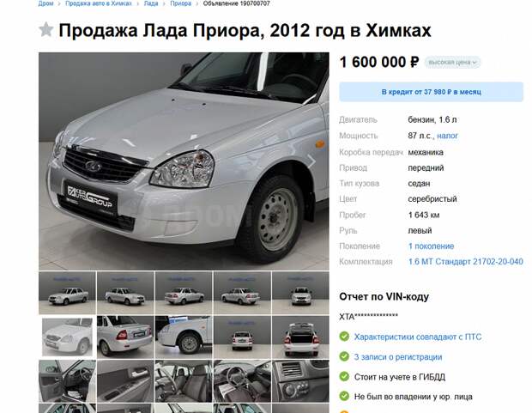
Task: Select open trunk rear view thumbnail
Action: click(300, 337)
